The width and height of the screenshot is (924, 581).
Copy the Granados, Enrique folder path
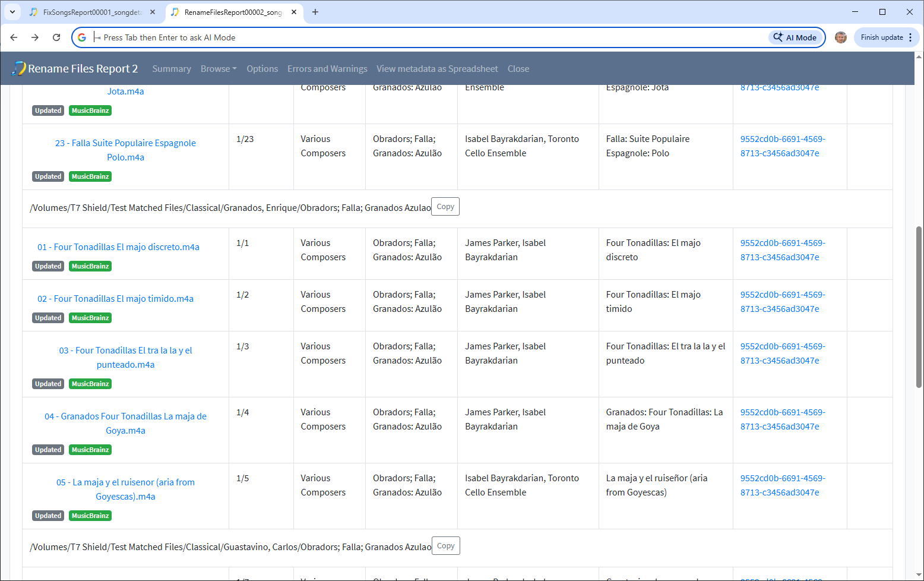[445, 207]
